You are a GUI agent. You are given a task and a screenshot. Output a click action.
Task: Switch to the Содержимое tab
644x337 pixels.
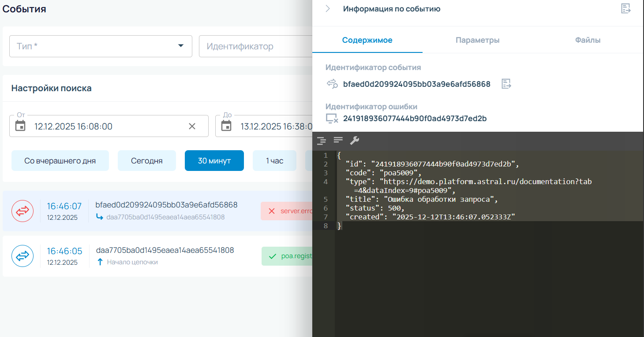[367, 40]
